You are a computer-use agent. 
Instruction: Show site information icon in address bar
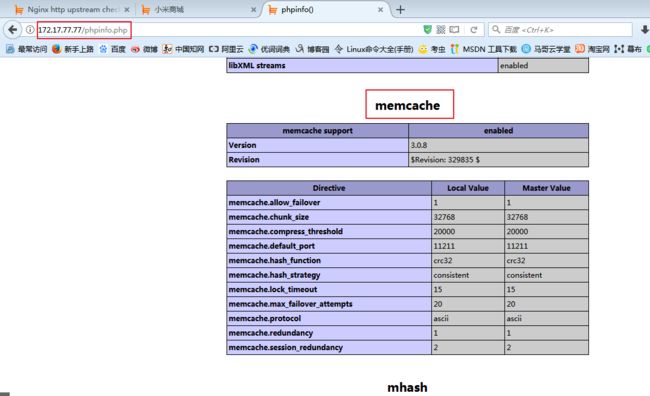[30, 30]
